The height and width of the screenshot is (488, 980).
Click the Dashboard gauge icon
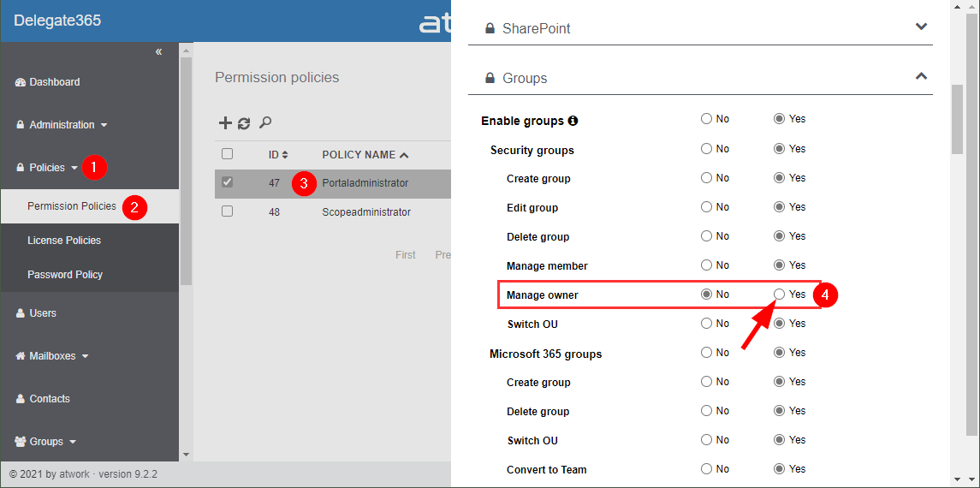(21, 82)
